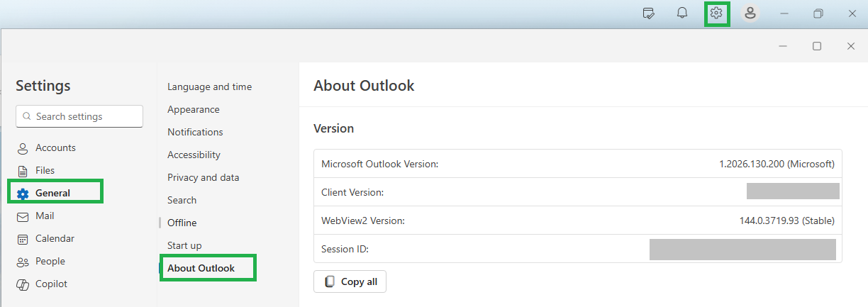Click the About Outlook page heading
Screen dimensions: 868x307
pyautogui.click(x=364, y=86)
